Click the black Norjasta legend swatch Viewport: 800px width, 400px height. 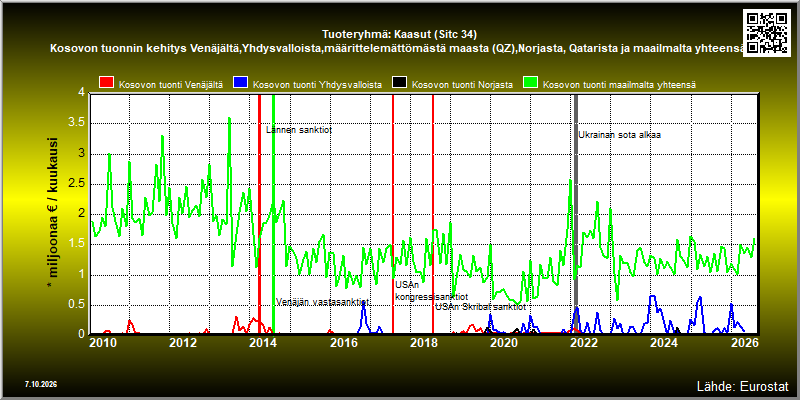pos(399,83)
